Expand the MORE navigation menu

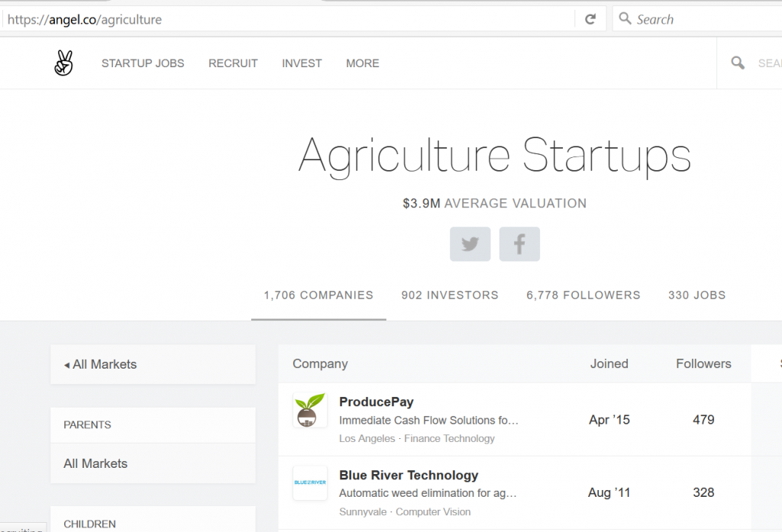(363, 63)
